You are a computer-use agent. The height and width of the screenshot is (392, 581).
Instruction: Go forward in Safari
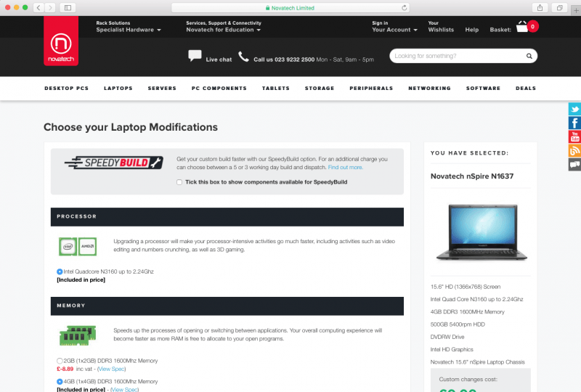point(50,7)
